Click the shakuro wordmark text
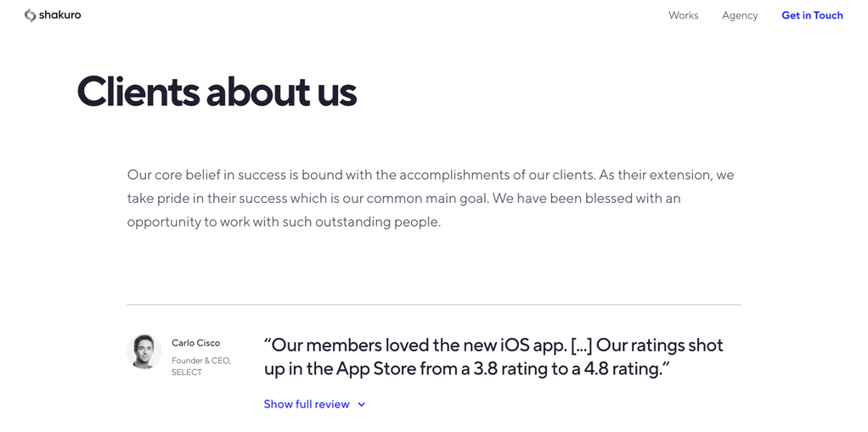The width and height of the screenshot is (868, 432). pyautogui.click(x=60, y=15)
